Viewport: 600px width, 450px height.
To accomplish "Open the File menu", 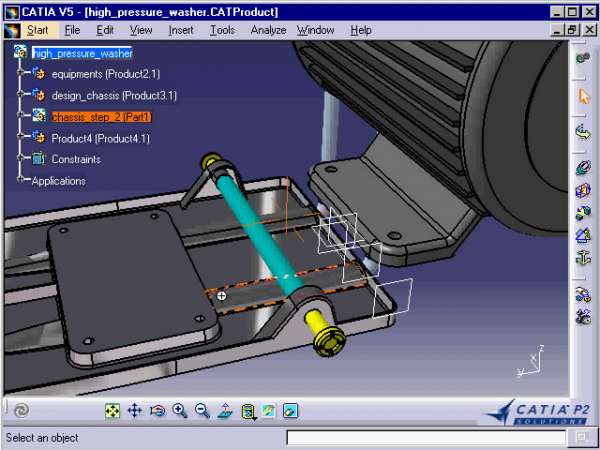I will point(72,30).
